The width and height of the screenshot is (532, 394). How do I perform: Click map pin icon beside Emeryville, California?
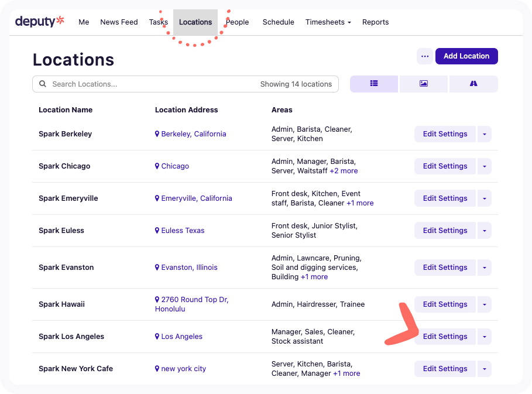pos(157,198)
